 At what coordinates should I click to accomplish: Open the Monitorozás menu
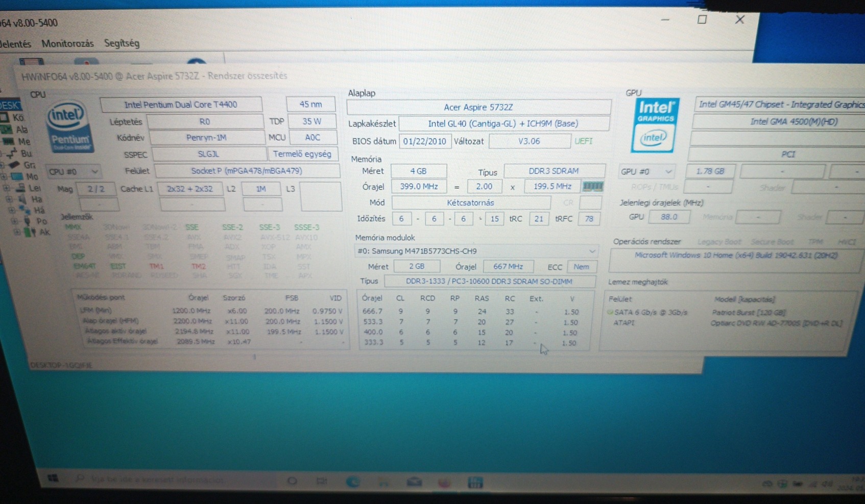pyautogui.click(x=67, y=43)
